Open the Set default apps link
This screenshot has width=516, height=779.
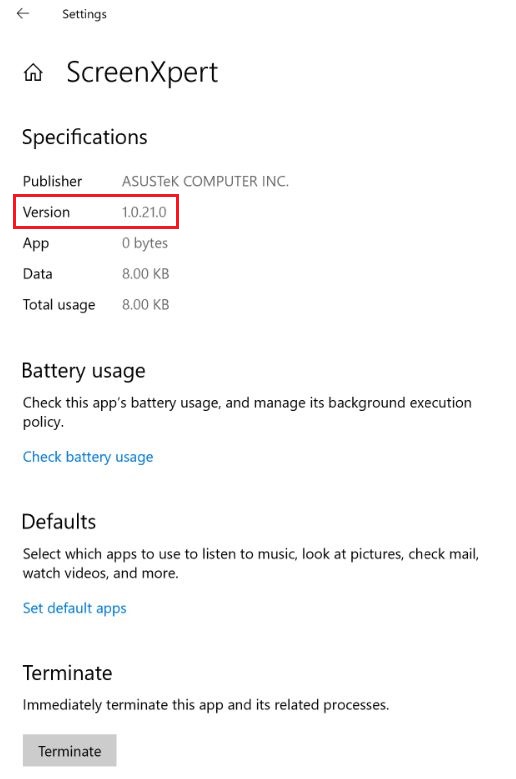pos(74,608)
